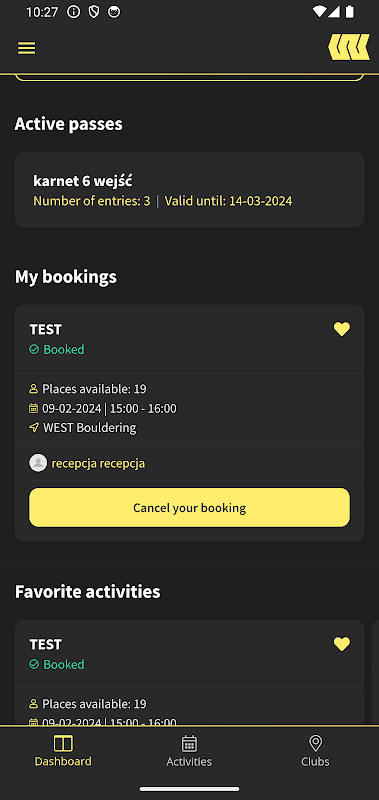Tap the Booked checkmark icon in My bookings
Viewport: 379px width, 800px height.
(x=34, y=349)
